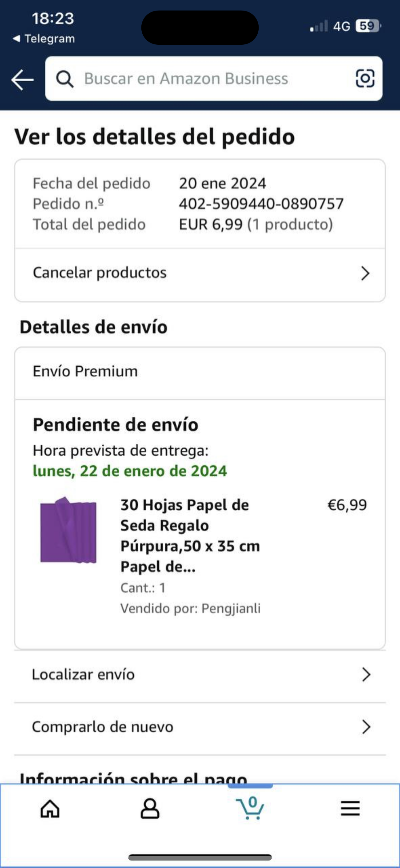Tap order number 402-5909440-0890757
400x868 pixels.
click(x=261, y=204)
